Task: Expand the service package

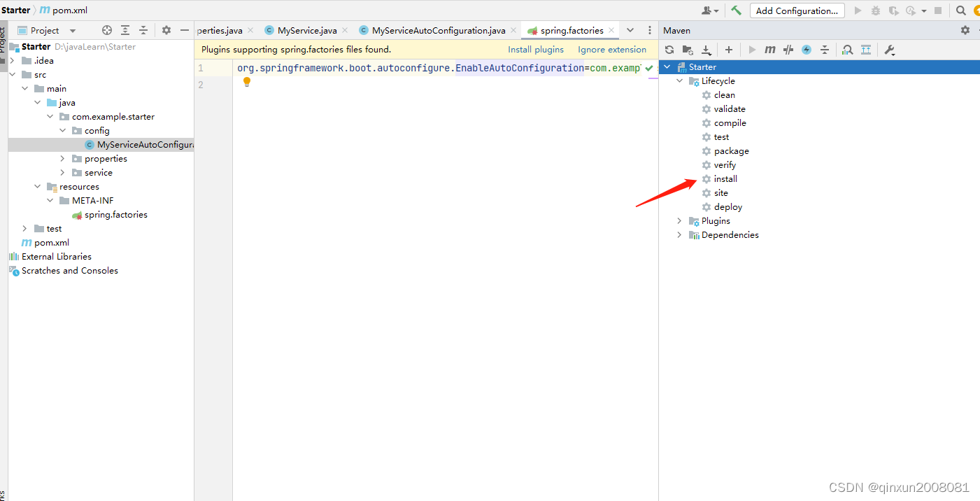Action: point(63,173)
